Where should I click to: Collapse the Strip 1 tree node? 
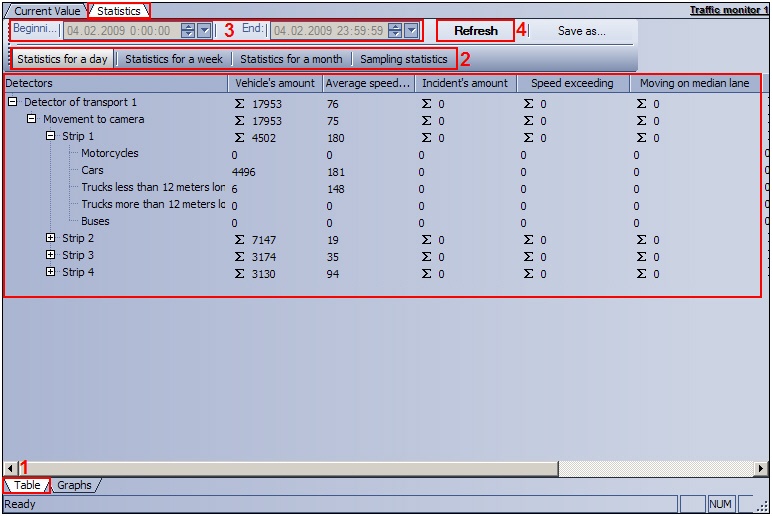(50, 136)
